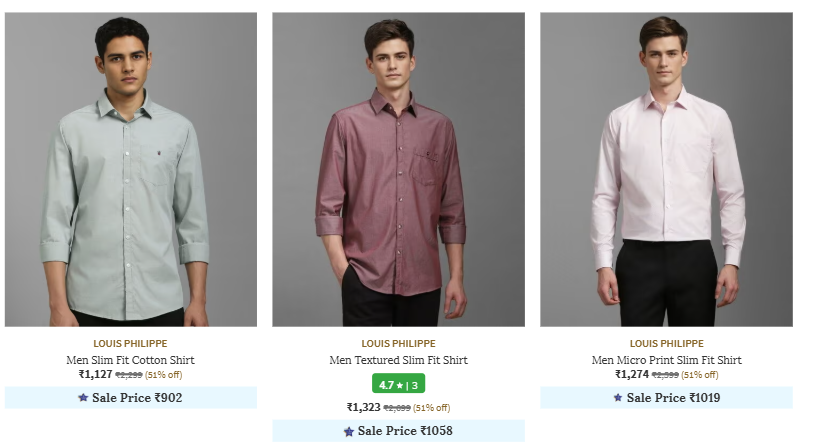Click the star in the 4.7 rating badge
Screen dimensions: 832x445
[x=402, y=384]
